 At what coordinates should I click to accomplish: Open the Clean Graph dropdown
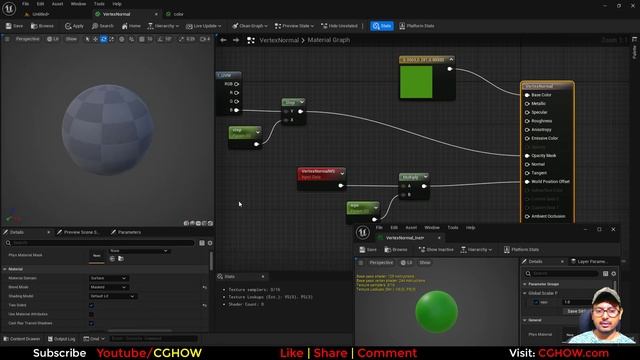coord(250,26)
